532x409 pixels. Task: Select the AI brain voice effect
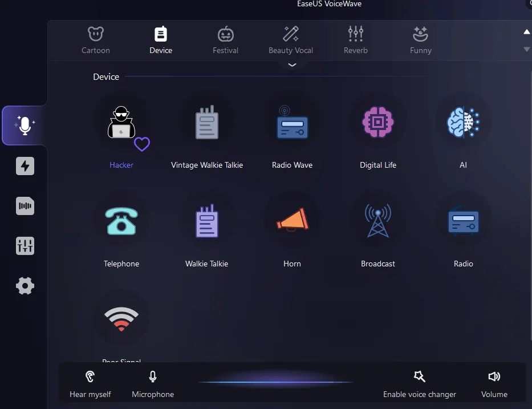[463, 122]
